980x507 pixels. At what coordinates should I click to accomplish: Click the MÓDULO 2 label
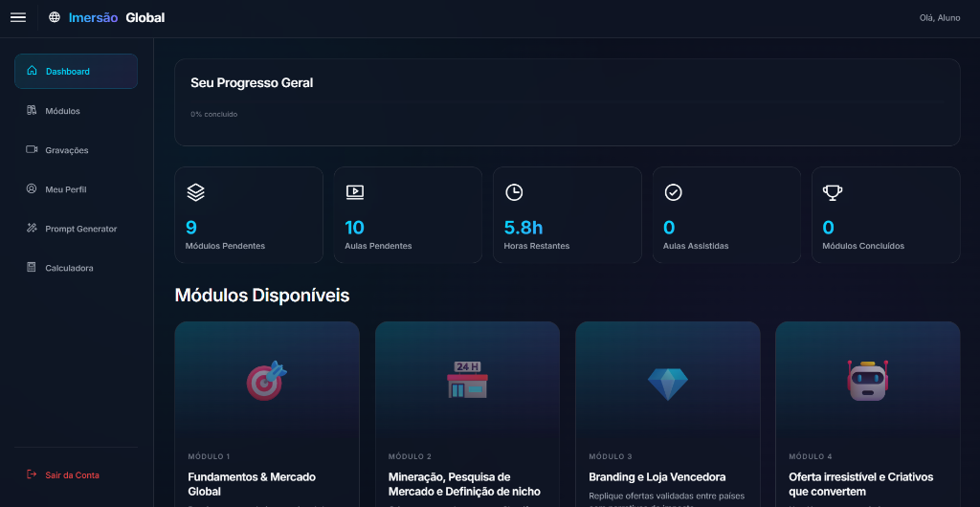click(x=410, y=457)
